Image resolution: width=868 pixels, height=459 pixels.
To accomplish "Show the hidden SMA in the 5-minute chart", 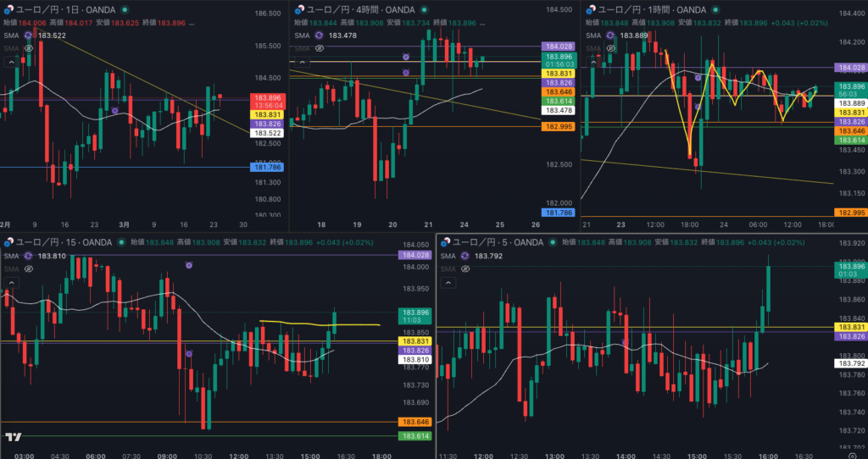I will [x=465, y=268].
